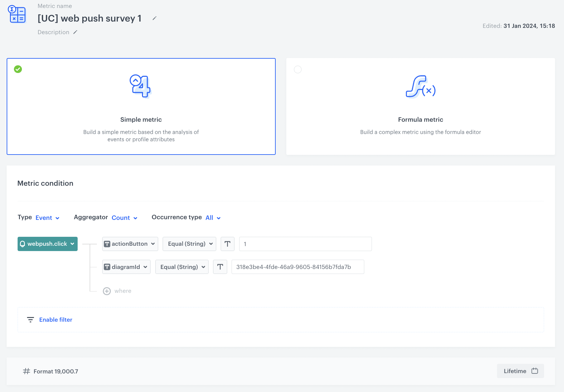This screenshot has width=564, height=392.
Task: Click the text type icon in actionButton row
Action: (x=228, y=244)
